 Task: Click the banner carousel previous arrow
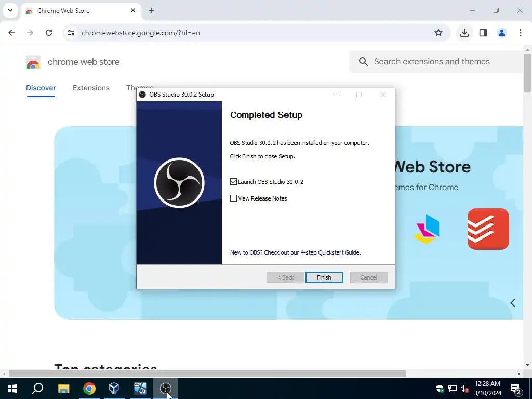click(x=513, y=303)
